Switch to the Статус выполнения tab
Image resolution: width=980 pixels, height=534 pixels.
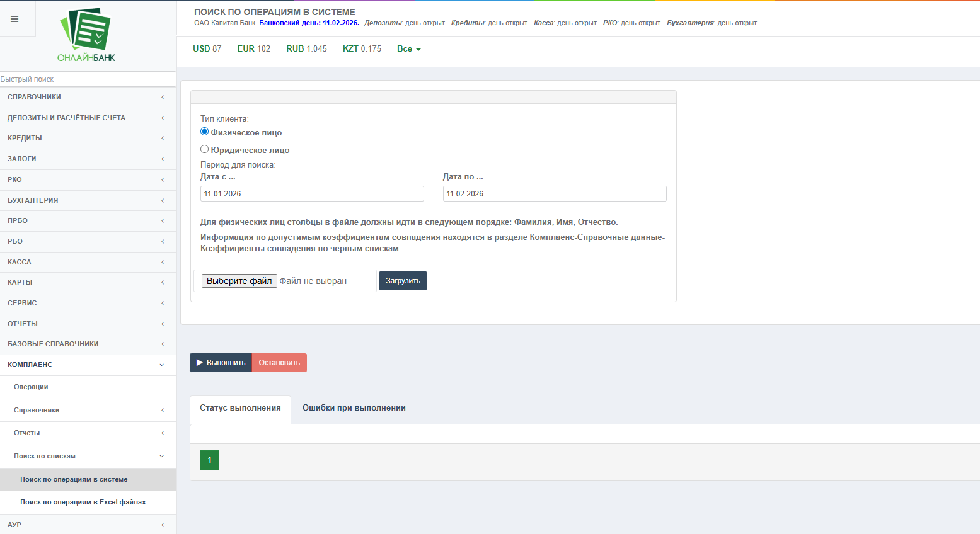[240, 408]
